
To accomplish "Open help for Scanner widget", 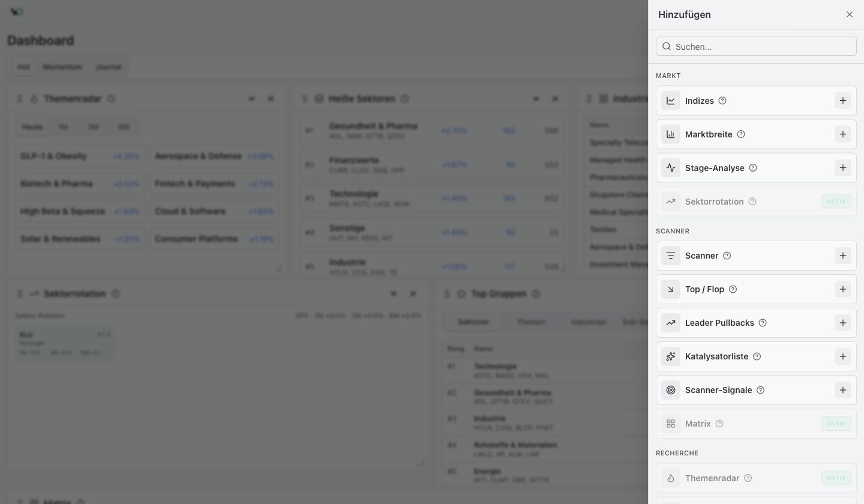I will click(727, 256).
